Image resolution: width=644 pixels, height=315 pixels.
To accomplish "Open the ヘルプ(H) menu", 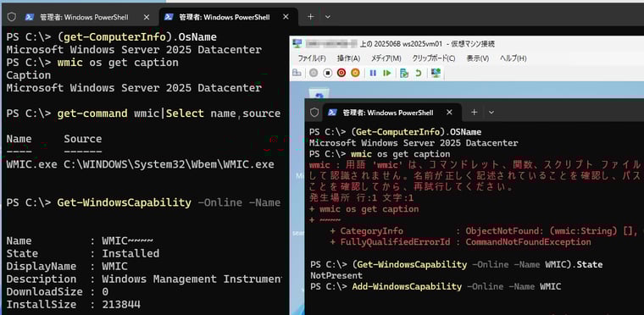I will click(513, 58).
